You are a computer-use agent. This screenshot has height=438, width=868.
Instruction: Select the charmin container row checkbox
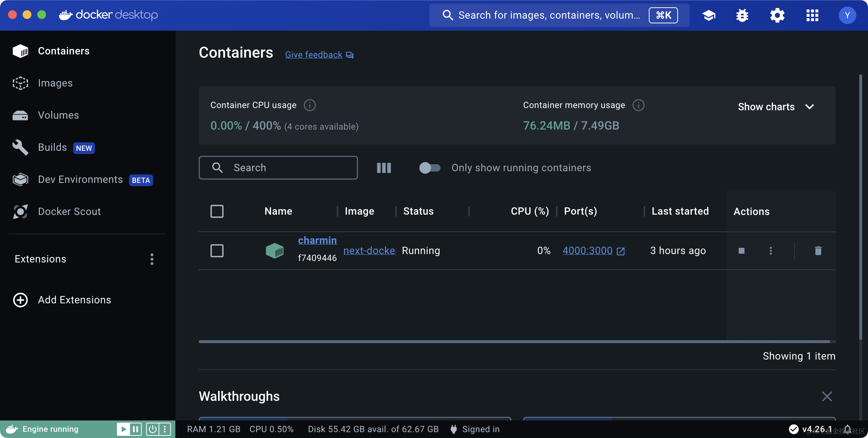click(217, 251)
